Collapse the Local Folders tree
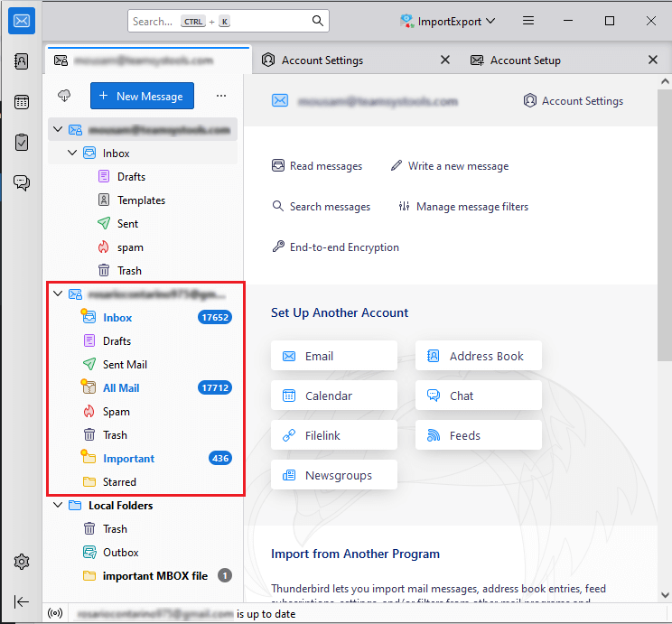Viewport: 672px width, 624px height. click(x=58, y=505)
